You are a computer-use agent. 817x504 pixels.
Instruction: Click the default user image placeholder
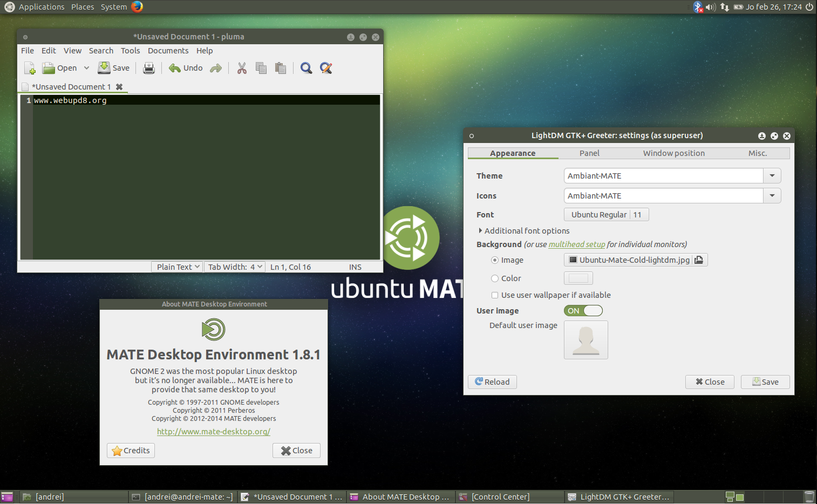click(585, 340)
